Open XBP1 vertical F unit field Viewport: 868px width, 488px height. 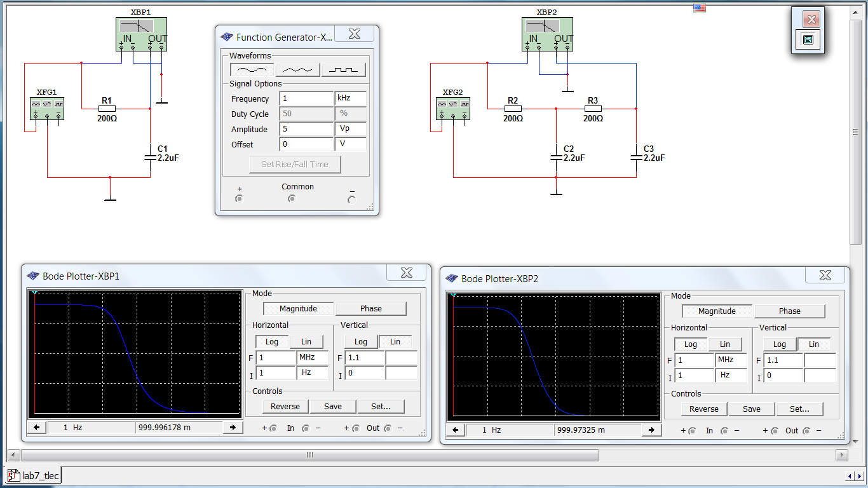[x=402, y=358]
